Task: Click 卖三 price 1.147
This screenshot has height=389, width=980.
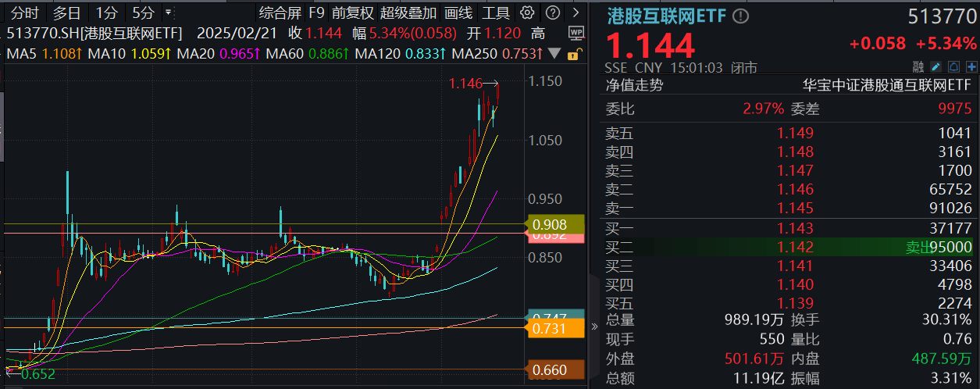Action: [795, 170]
